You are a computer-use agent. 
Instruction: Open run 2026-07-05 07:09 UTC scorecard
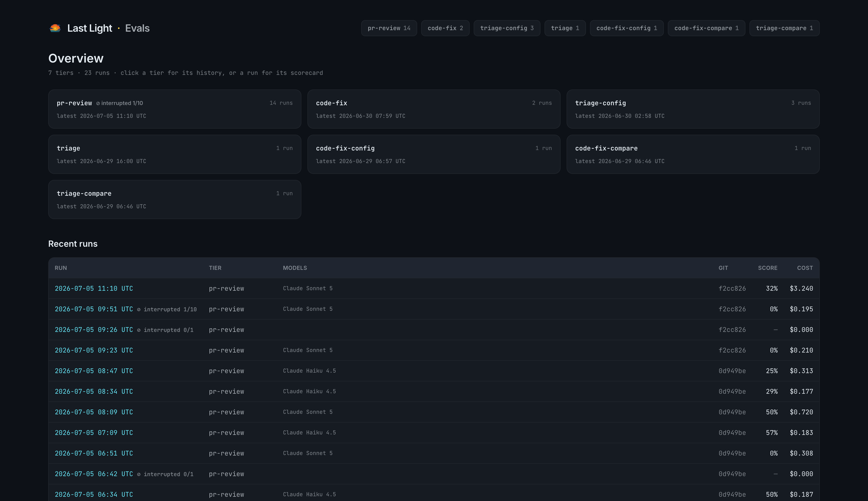(x=94, y=432)
